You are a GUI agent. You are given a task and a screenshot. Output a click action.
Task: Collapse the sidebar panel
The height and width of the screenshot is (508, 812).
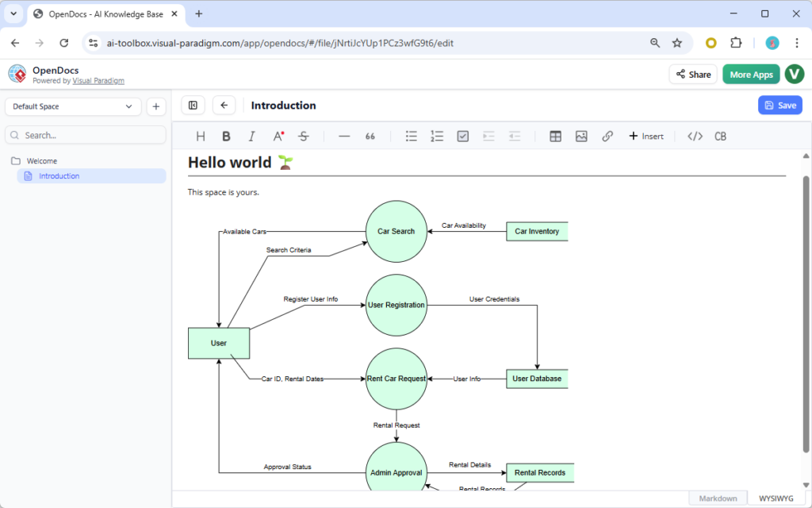193,105
